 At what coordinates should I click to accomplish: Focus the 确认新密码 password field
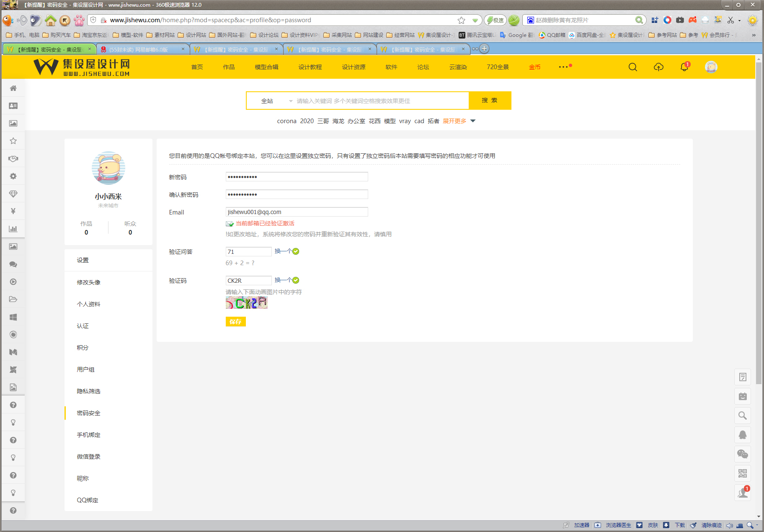297,194
